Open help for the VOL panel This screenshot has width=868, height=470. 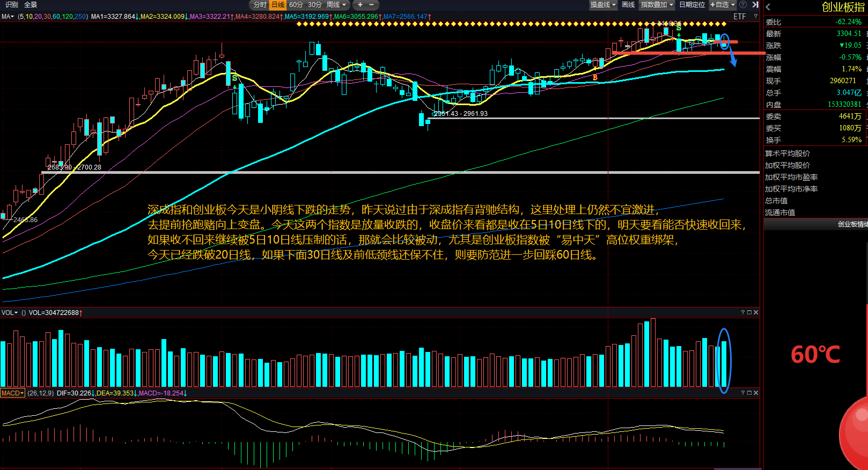743,312
